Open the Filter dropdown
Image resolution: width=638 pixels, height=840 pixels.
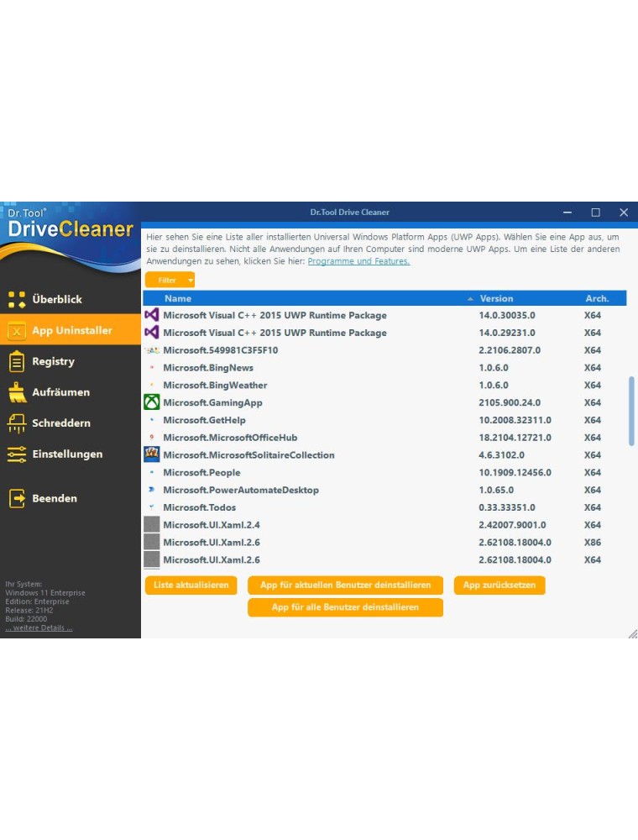[x=170, y=280]
